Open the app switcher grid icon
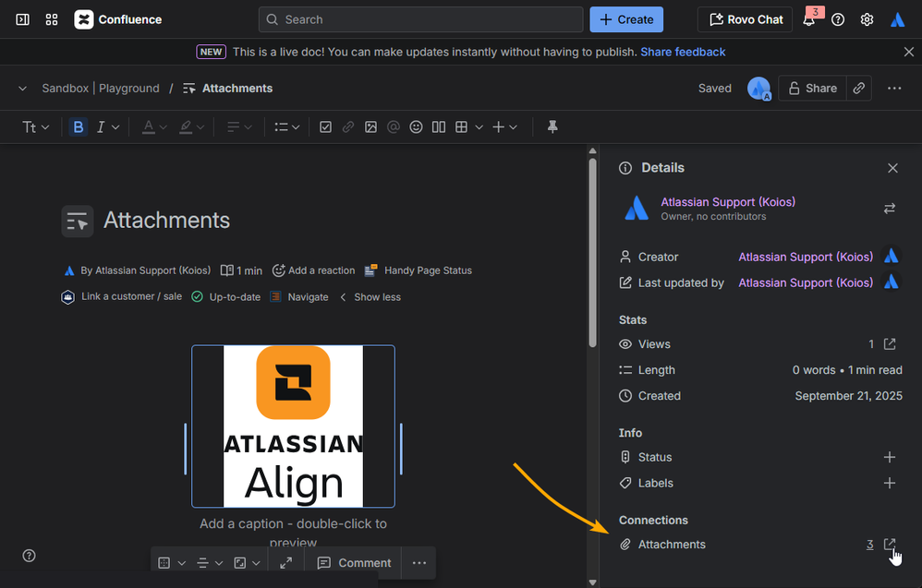Screen dimensions: 922x588 click(x=52, y=19)
